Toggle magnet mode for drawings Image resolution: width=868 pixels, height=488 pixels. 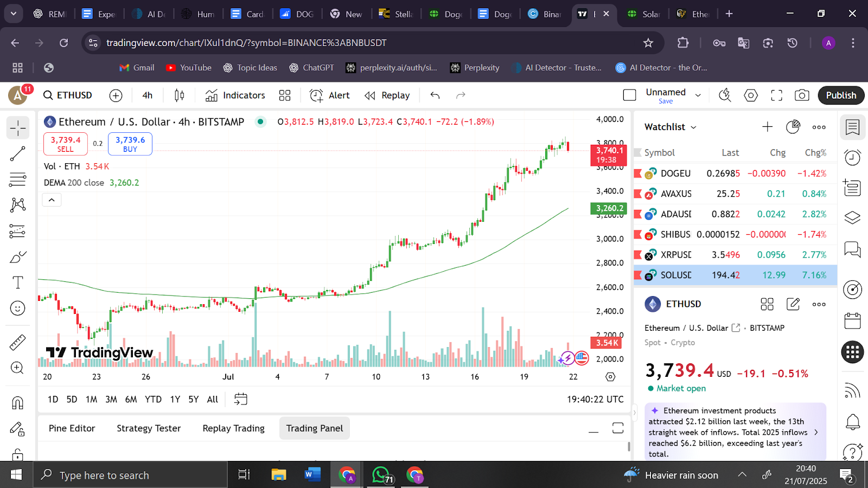pos(18,403)
